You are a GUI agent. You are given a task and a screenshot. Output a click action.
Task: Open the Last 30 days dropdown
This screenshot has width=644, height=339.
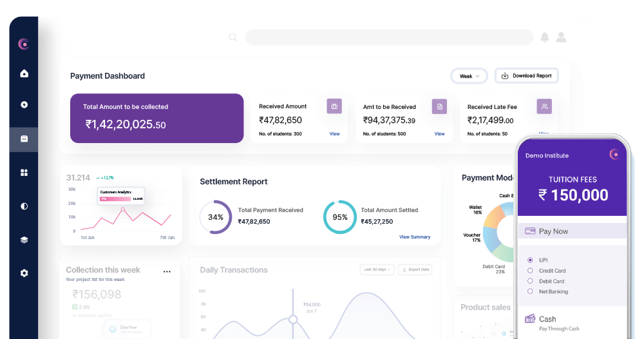[377, 269]
